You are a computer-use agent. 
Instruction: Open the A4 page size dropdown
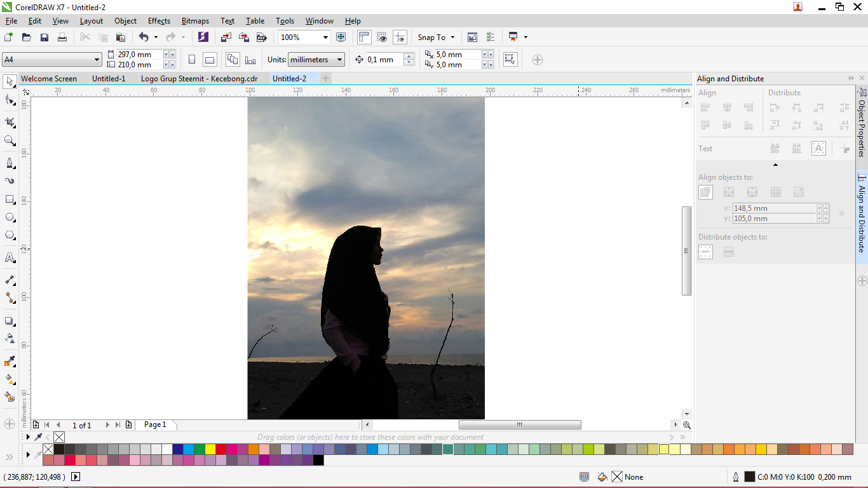[x=97, y=60]
